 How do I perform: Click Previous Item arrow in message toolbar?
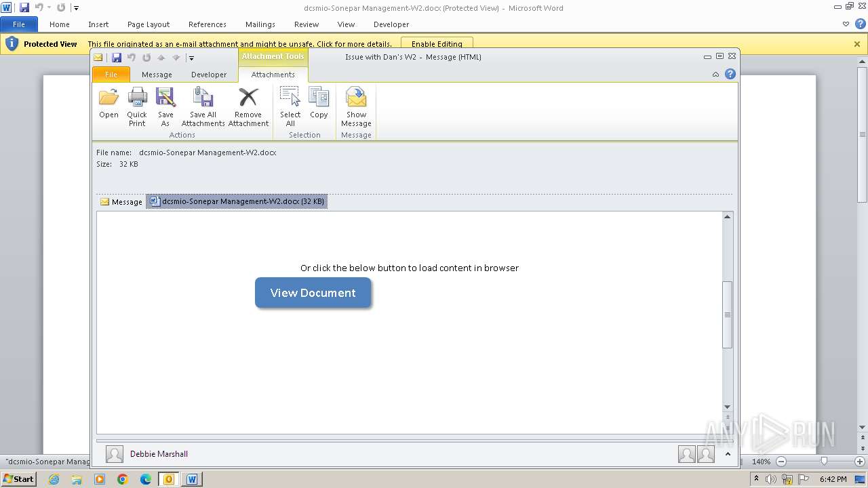[161, 58]
